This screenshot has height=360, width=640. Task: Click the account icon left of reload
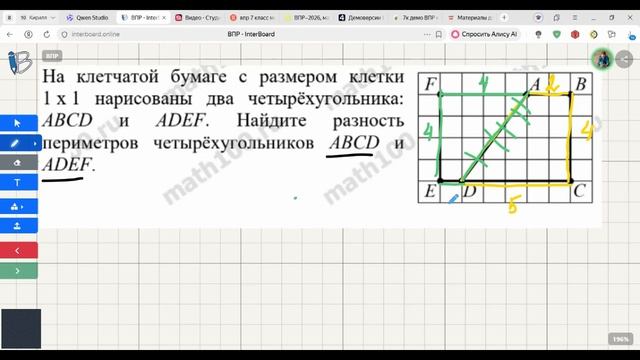(x=28, y=35)
